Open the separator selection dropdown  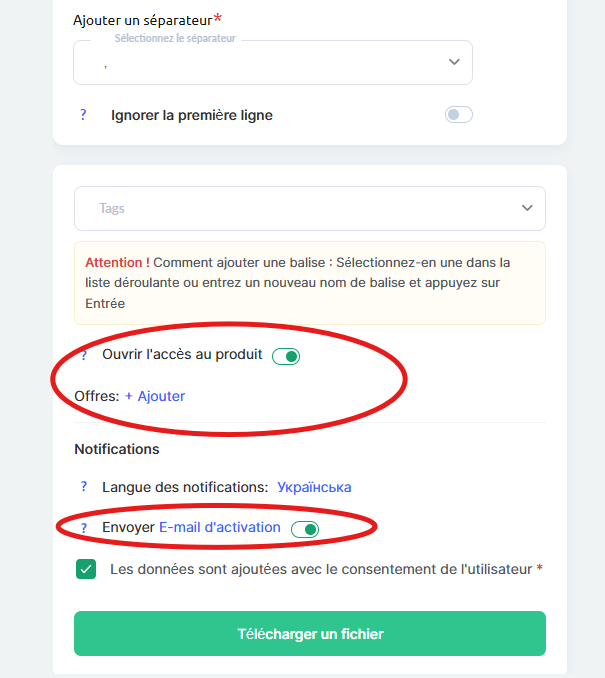click(x=272, y=63)
